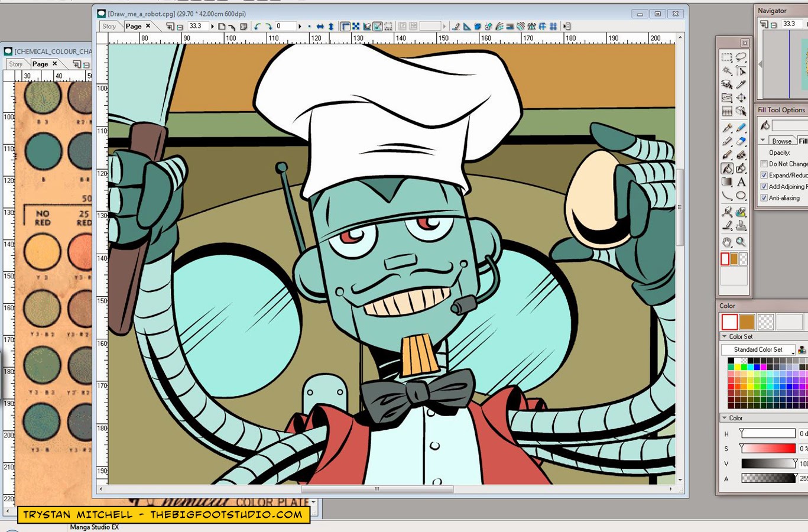Disable the Anti-aliasing checkbox
The width and height of the screenshot is (808, 532).
(764, 197)
